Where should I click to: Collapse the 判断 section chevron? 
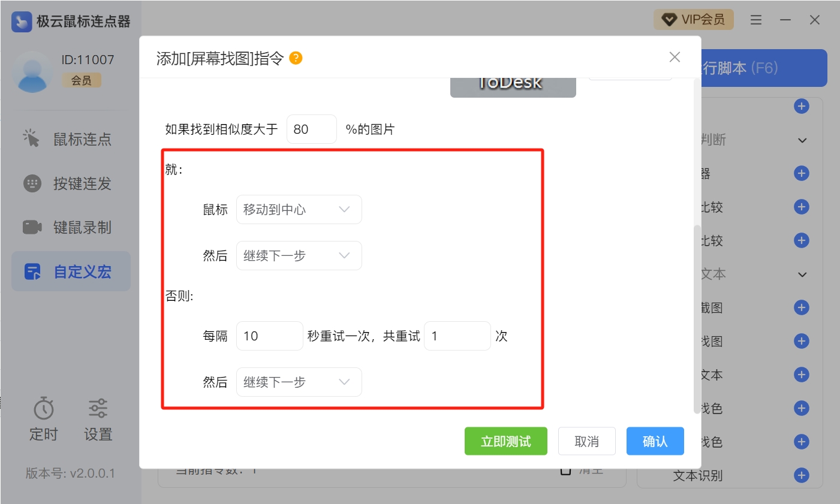802,140
